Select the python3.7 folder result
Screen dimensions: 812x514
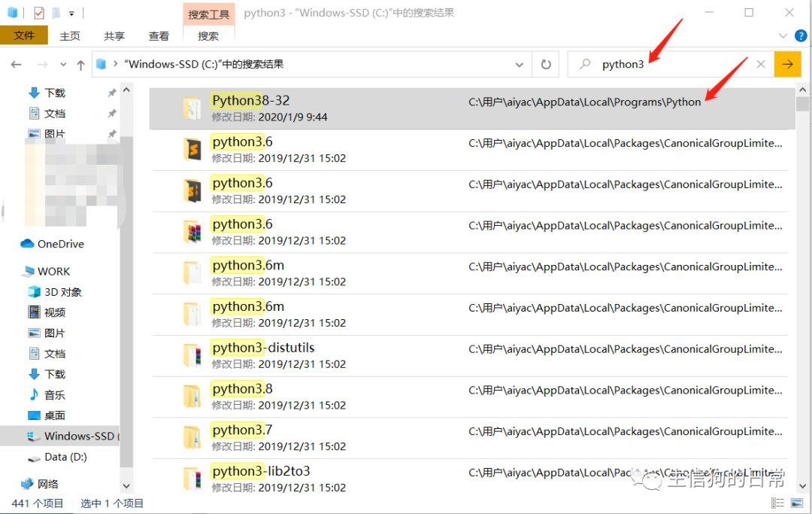coord(468,438)
